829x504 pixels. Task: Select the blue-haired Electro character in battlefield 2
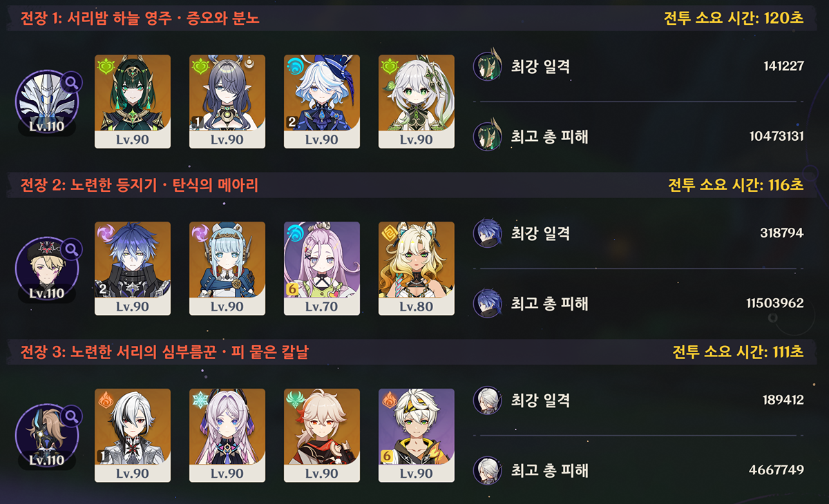click(133, 269)
